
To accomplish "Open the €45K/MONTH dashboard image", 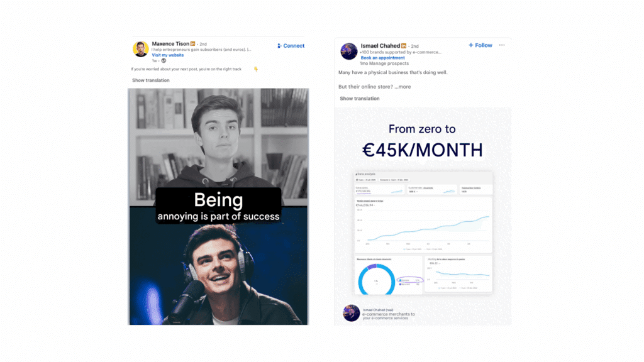I will tap(423, 216).
